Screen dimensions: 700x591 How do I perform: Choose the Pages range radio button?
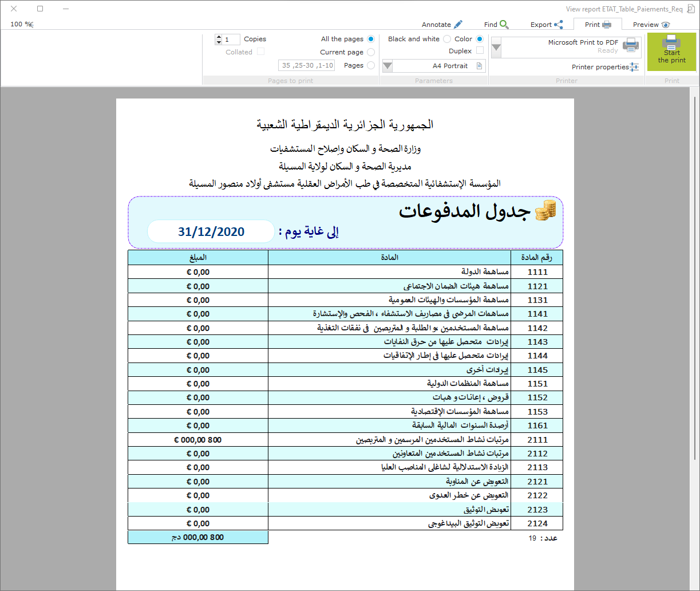[x=371, y=66]
